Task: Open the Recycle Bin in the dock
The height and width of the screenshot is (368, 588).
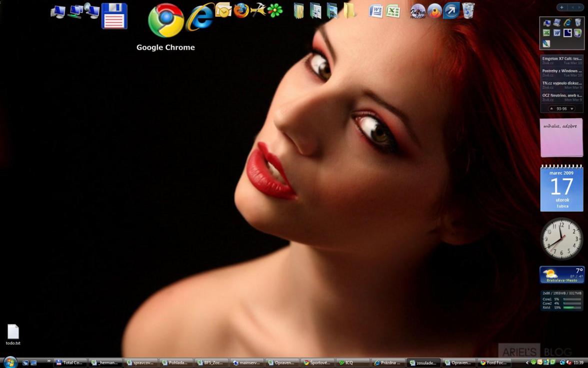Action: point(468,11)
